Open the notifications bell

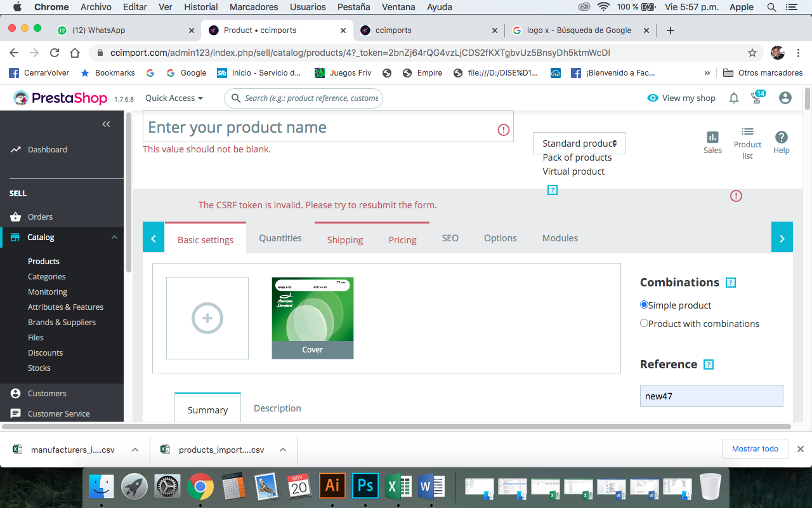point(734,98)
